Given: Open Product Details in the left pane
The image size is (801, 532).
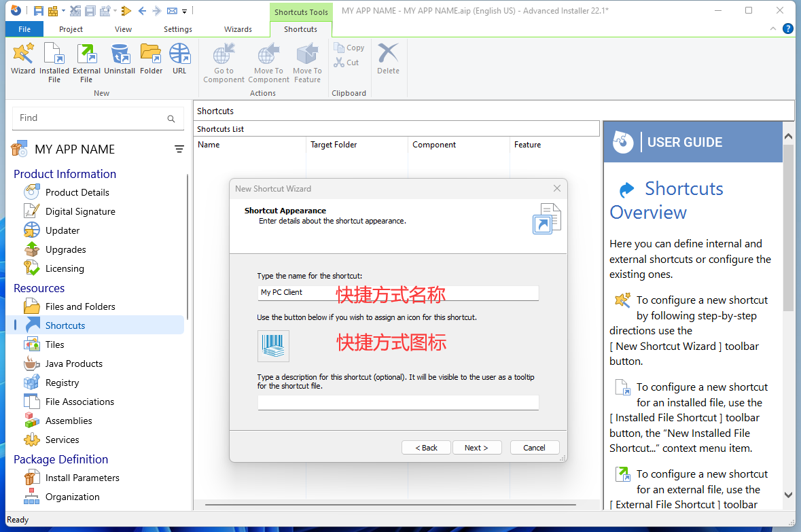Looking at the screenshot, I should pyautogui.click(x=77, y=192).
